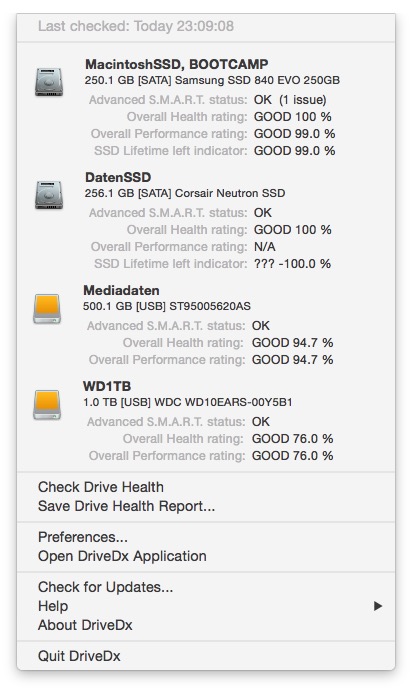Click the WD1TB drive title
The width and height of the screenshot is (412, 691).
pyautogui.click(x=107, y=386)
